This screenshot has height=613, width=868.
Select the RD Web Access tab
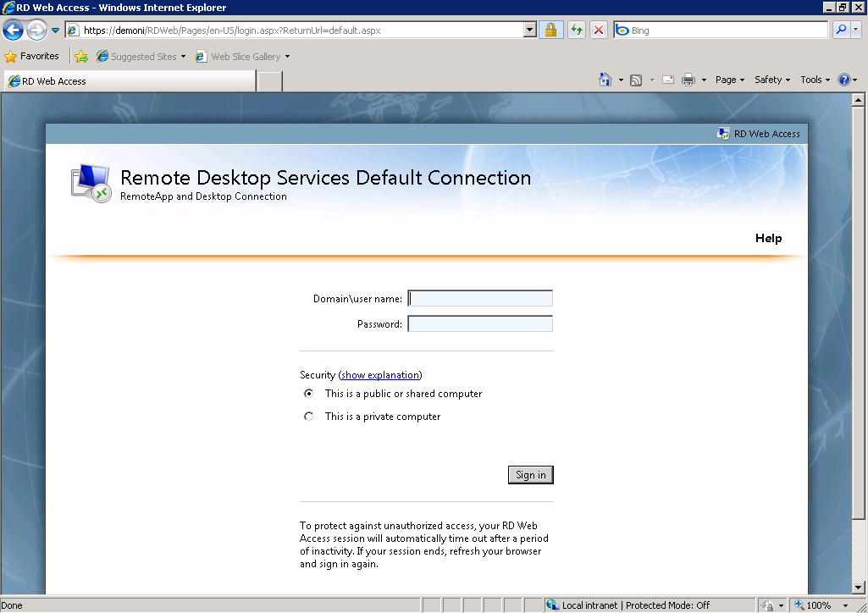coord(130,80)
